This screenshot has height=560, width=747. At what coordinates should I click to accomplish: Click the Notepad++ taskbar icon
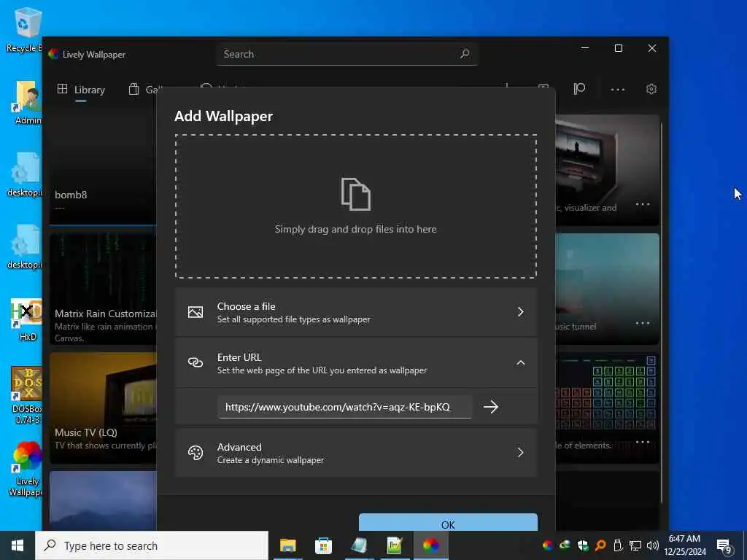click(x=395, y=545)
